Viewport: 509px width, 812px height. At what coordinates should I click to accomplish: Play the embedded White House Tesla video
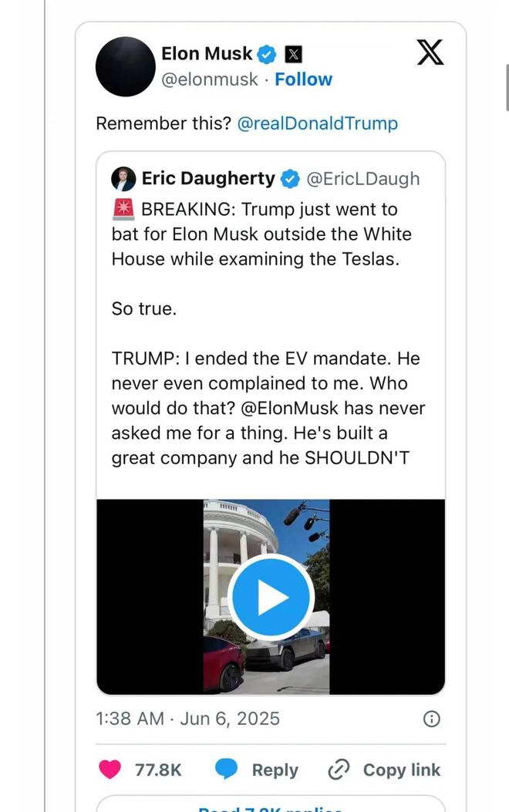(x=270, y=598)
